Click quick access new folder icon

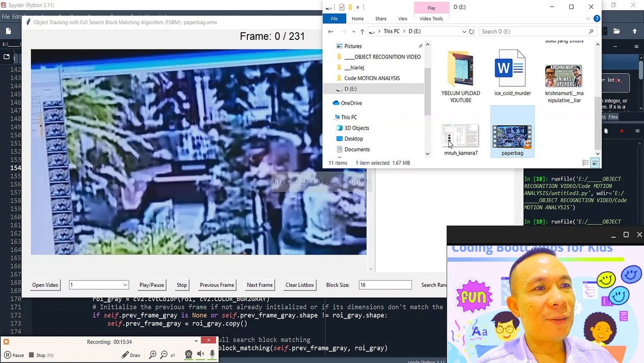(x=349, y=7)
